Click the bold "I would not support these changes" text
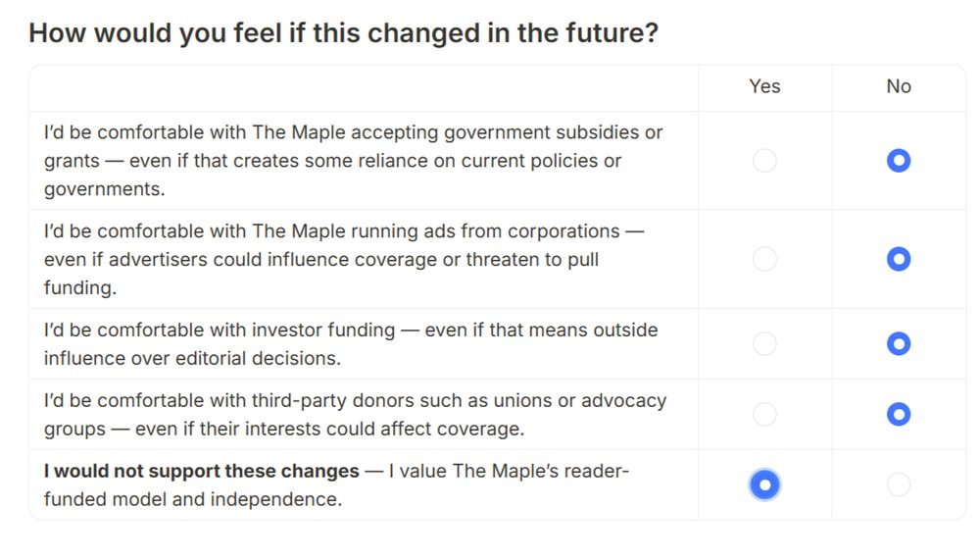 click(202, 471)
